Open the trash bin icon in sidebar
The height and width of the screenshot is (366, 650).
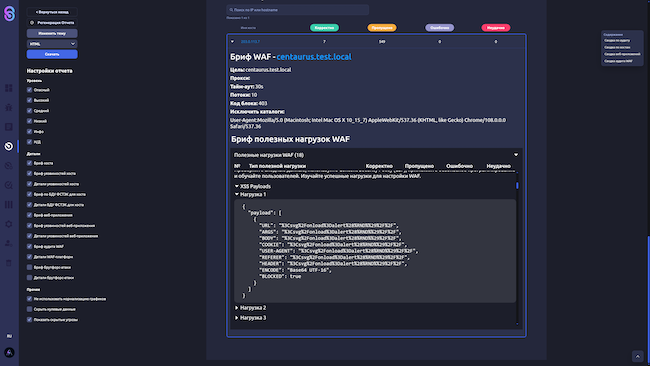tap(9, 263)
